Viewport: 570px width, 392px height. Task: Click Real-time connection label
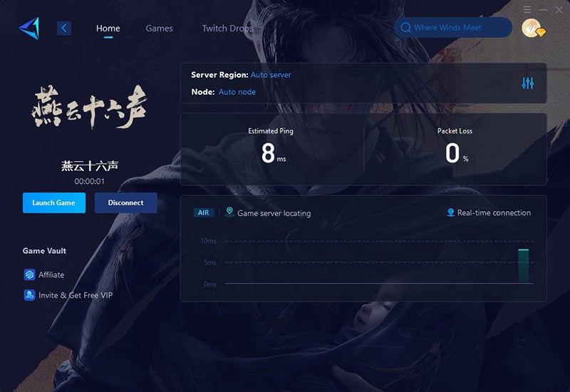(x=494, y=212)
